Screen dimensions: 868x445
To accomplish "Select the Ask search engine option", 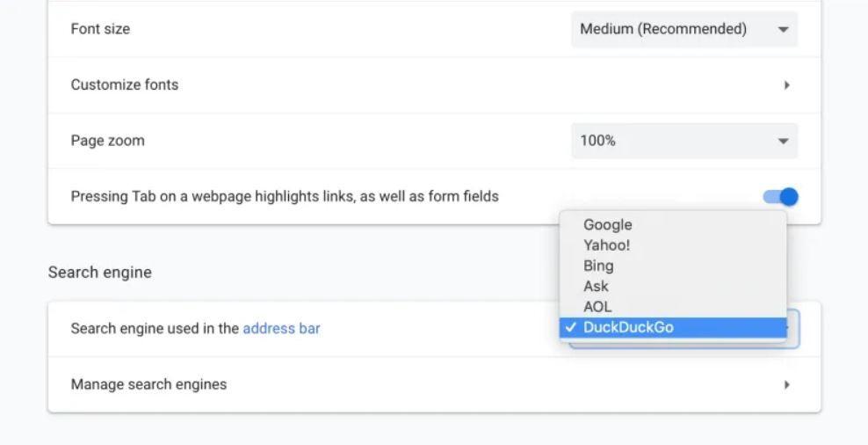I will tap(596, 286).
